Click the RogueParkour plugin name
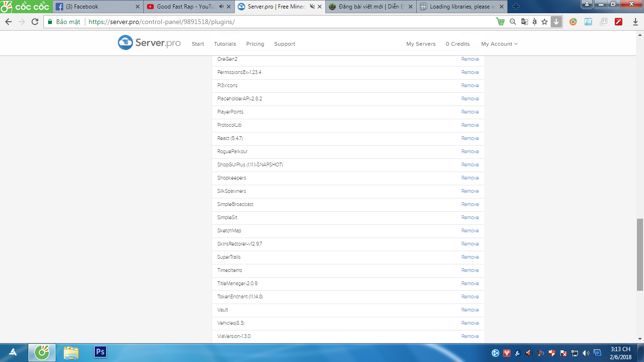The height and width of the screenshot is (362, 644). (232, 151)
